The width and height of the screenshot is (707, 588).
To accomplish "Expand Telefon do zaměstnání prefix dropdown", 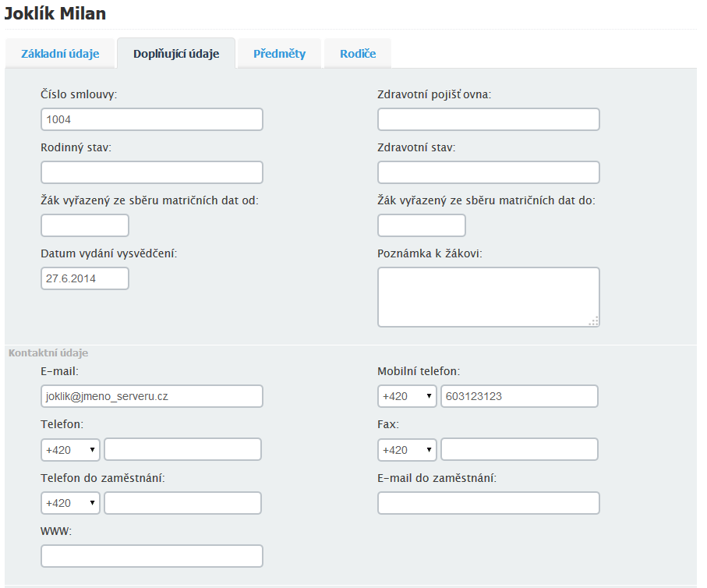I will point(70,503).
